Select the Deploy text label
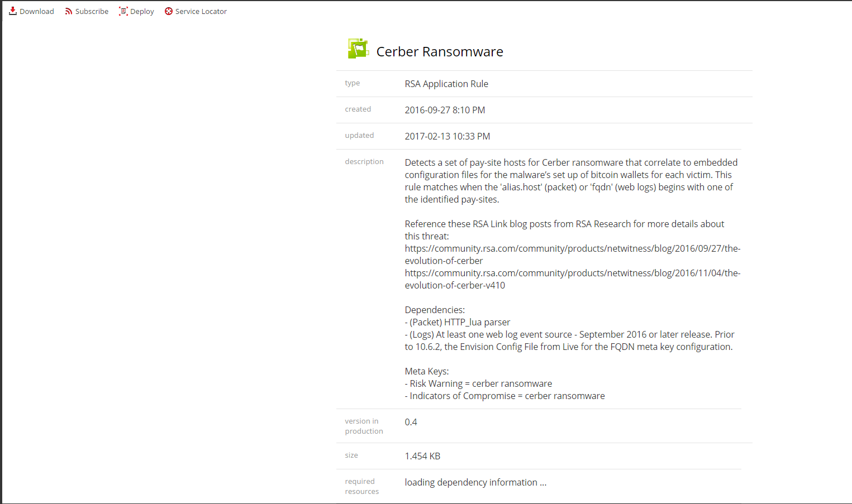This screenshot has height=504, width=852. click(142, 11)
